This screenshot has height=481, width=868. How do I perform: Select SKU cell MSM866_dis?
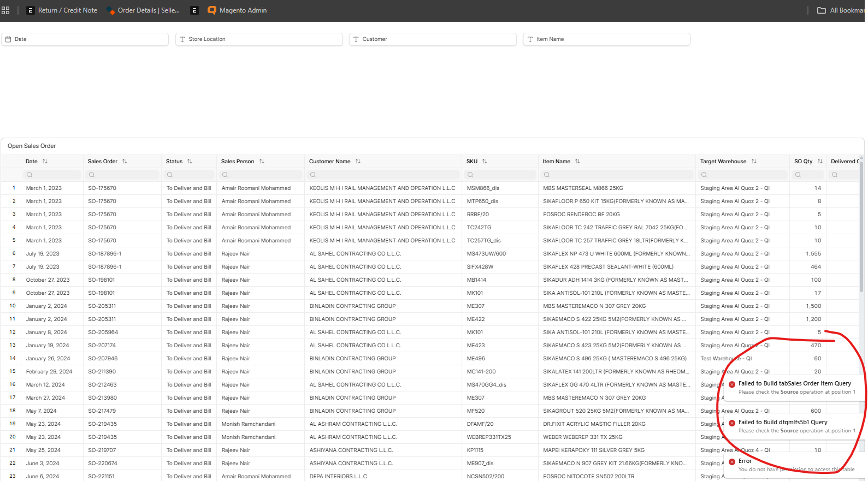pyautogui.click(x=483, y=188)
